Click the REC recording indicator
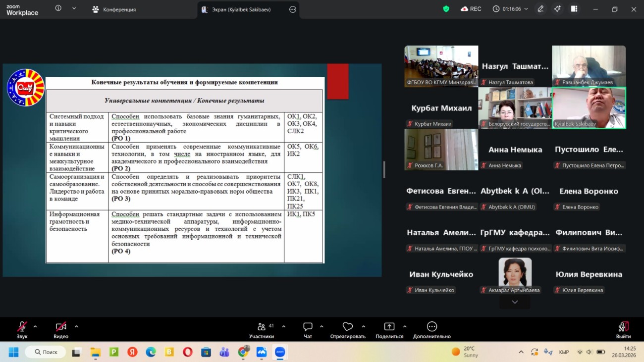This screenshot has height=362, width=644. pyautogui.click(x=471, y=9)
